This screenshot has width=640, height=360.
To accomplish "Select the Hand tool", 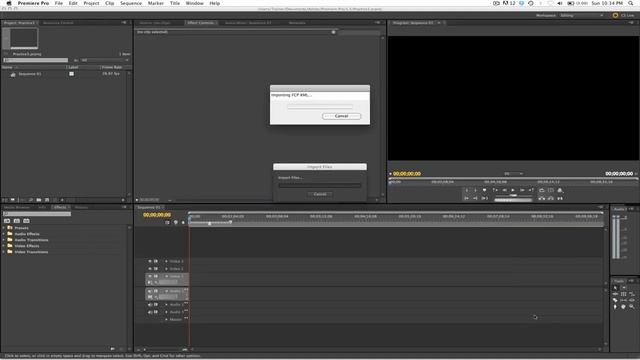I will click(x=623, y=307).
